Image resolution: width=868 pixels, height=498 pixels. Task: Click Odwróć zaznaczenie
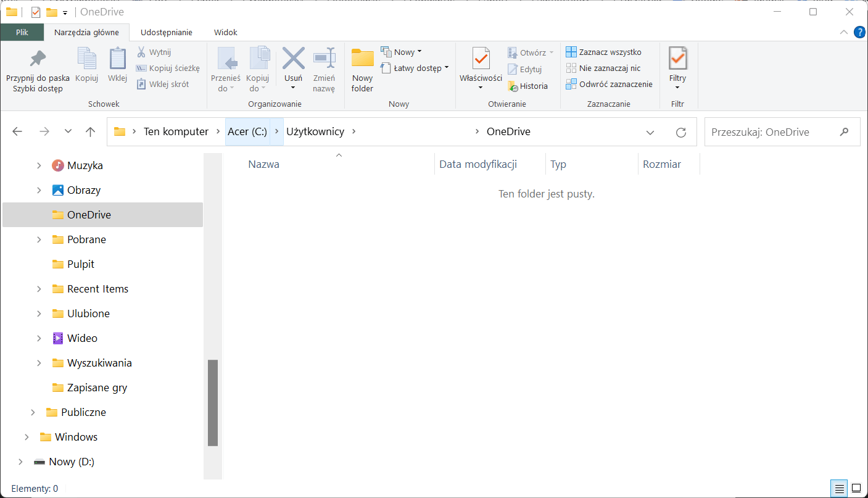pos(610,85)
